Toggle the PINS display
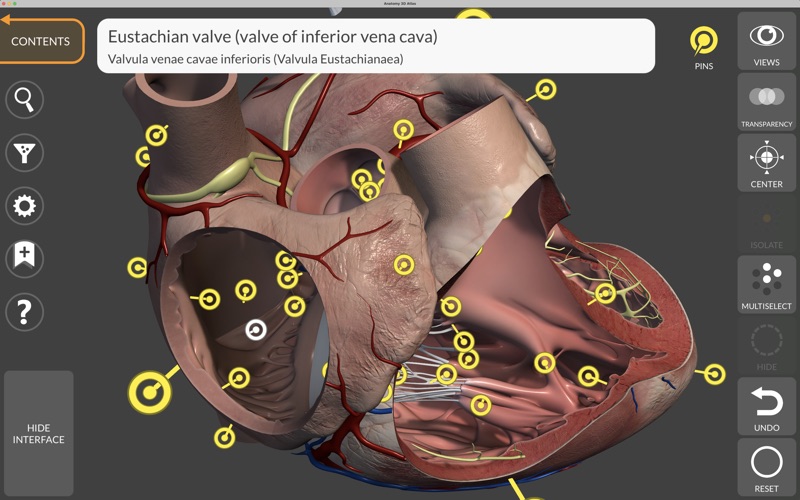The height and width of the screenshot is (500, 800). coord(704,47)
